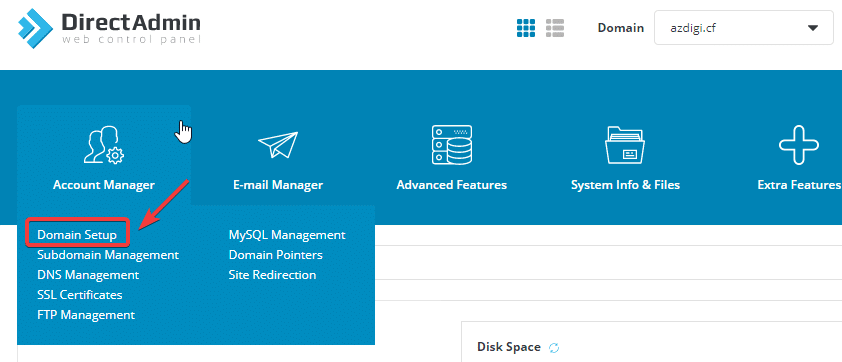
Task: Open Site Redirection page
Action: point(272,275)
